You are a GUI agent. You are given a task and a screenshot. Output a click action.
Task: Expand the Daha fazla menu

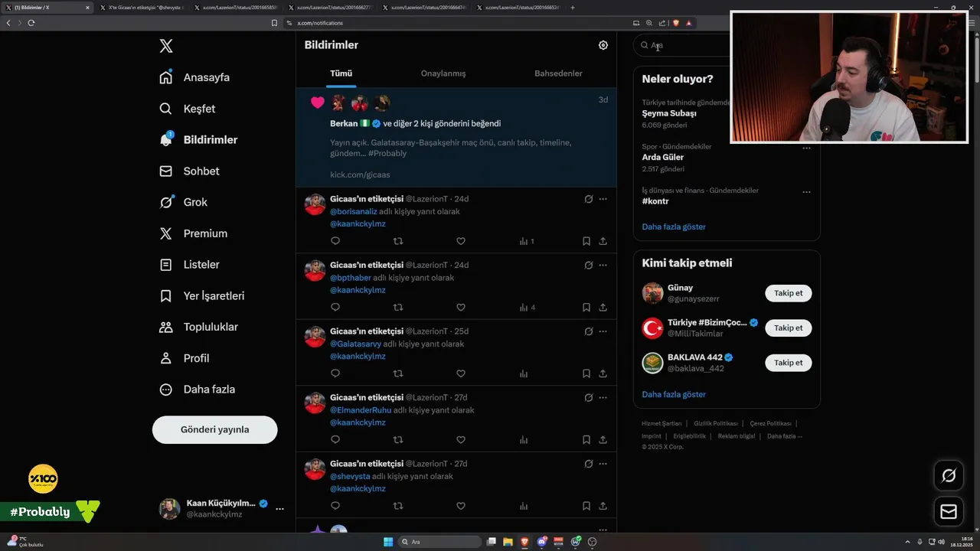pos(197,390)
